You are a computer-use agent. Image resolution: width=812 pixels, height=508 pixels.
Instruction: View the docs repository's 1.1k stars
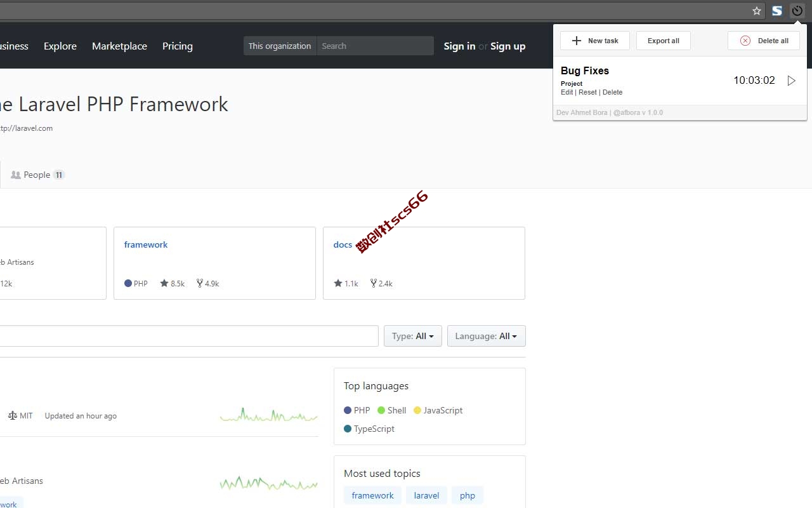pos(346,283)
